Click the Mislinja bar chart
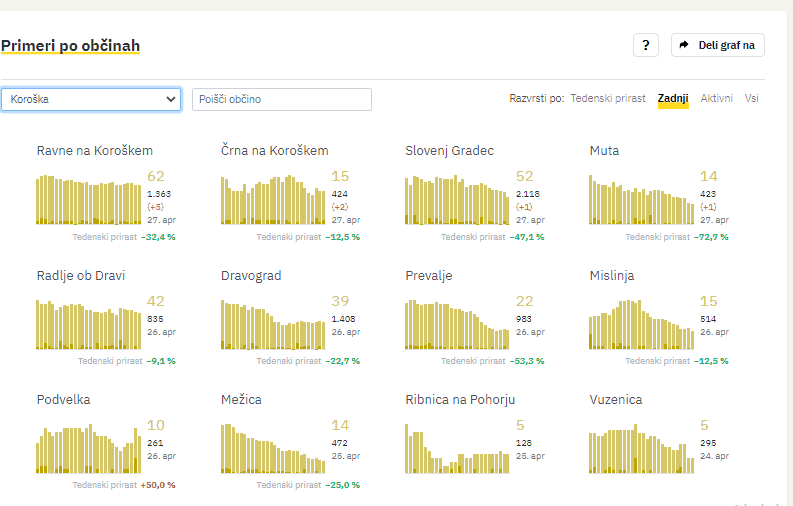Screen dimensions: 793x506 click(641, 325)
